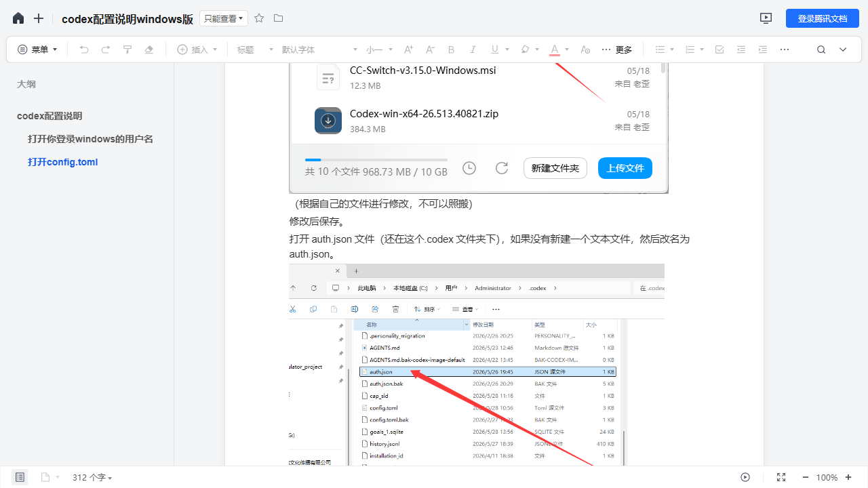The image size is (868, 488).
Task: Open the 标题 paragraph style dropdown
Action: pos(255,49)
